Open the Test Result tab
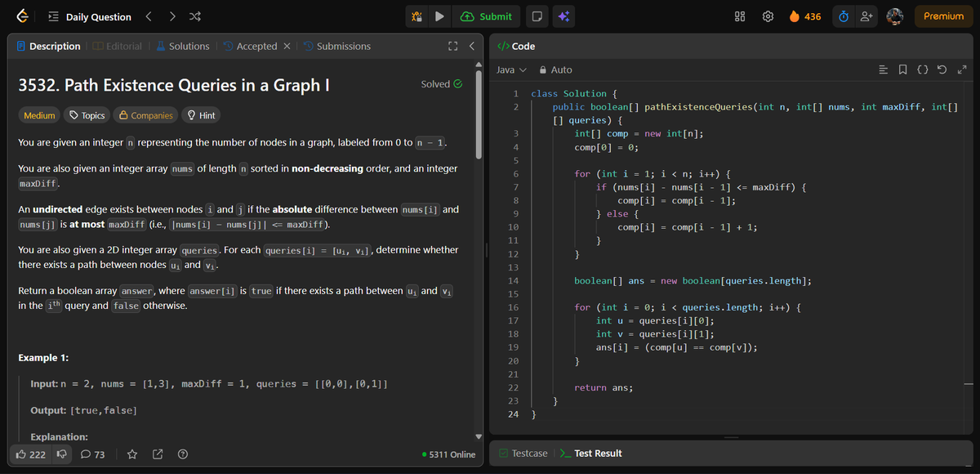980x474 pixels. coord(590,454)
